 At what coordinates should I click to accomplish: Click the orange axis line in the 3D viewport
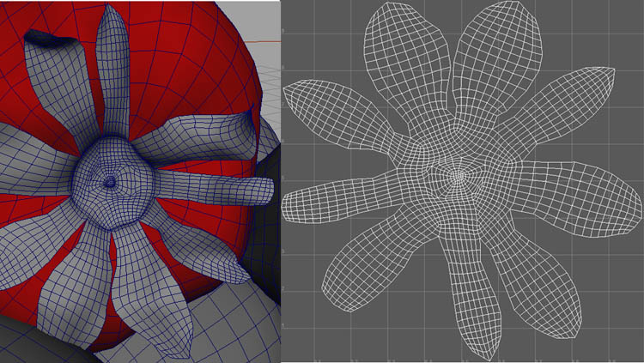point(268,40)
